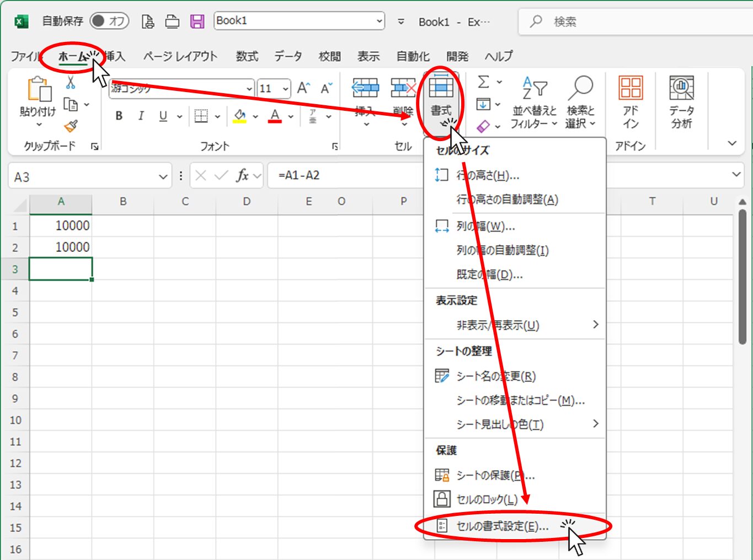Toggle Bold formatting
The image size is (753, 560).
[119, 116]
